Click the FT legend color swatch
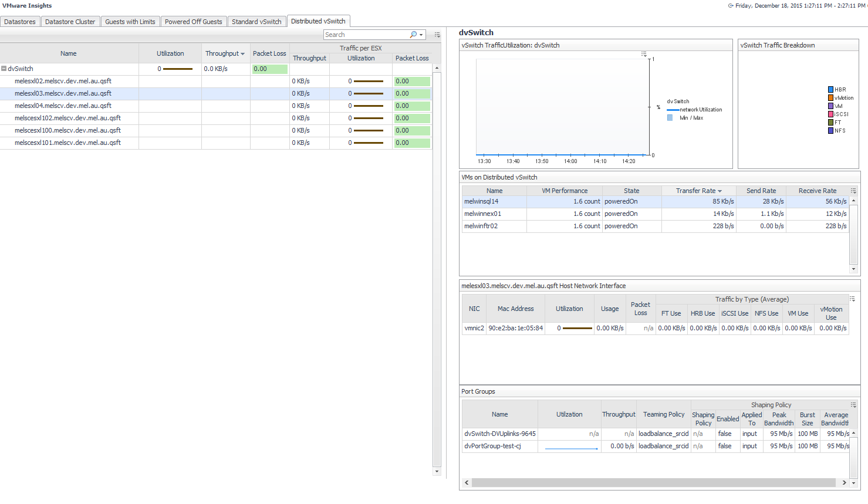Image resolution: width=868 pixels, height=504 pixels. coord(831,123)
